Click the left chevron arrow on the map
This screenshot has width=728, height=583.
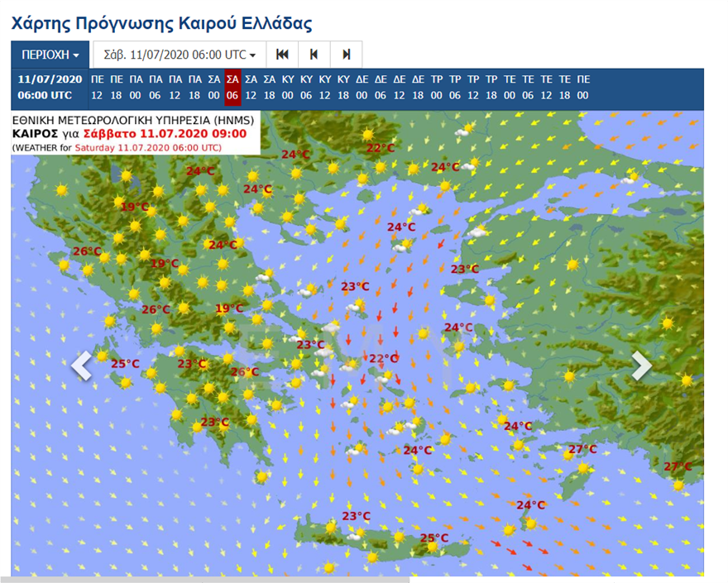[81, 366]
